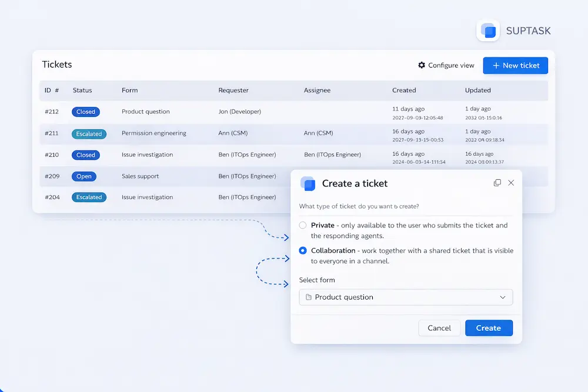Click assignee Ann (CSM) on ticket #211
Viewport: 588px width, 392px height.
pyautogui.click(x=318, y=133)
